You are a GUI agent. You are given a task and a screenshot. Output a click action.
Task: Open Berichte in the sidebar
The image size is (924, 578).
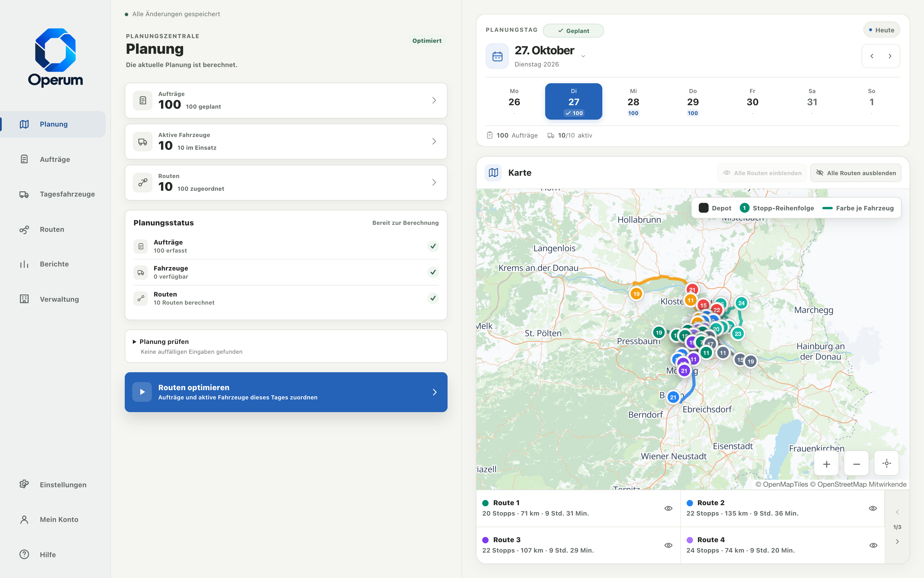(x=53, y=264)
